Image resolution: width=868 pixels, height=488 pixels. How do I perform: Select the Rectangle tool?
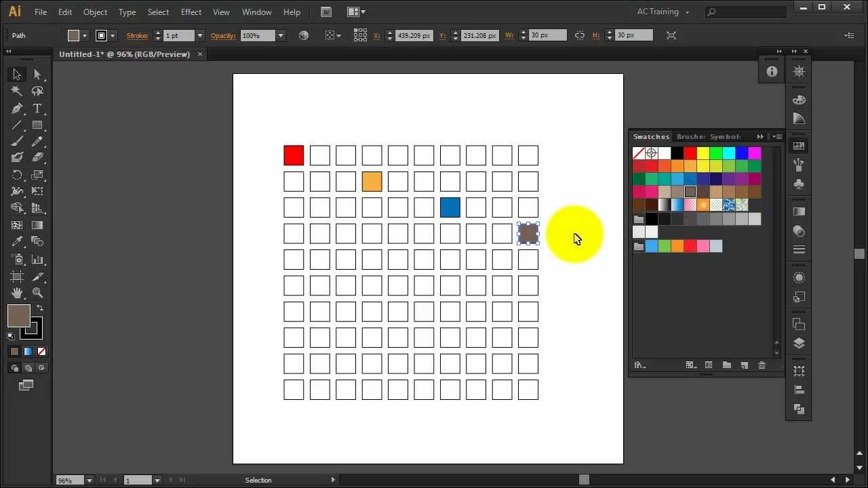click(x=37, y=125)
